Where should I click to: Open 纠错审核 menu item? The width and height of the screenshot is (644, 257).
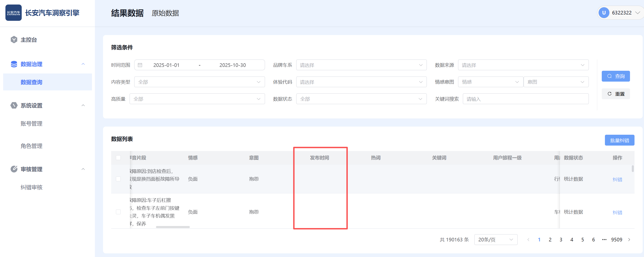pos(31,187)
